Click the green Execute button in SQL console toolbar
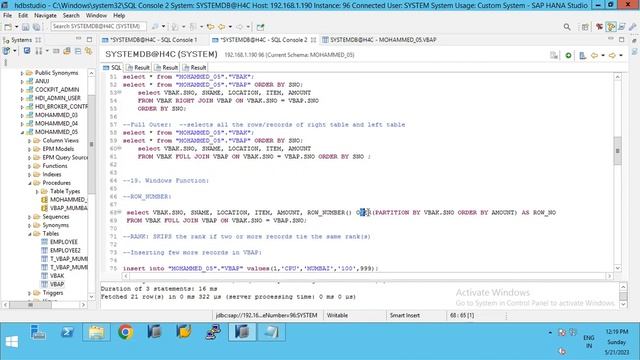The width and height of the screenshot is (640, 360). pos(568,55)
